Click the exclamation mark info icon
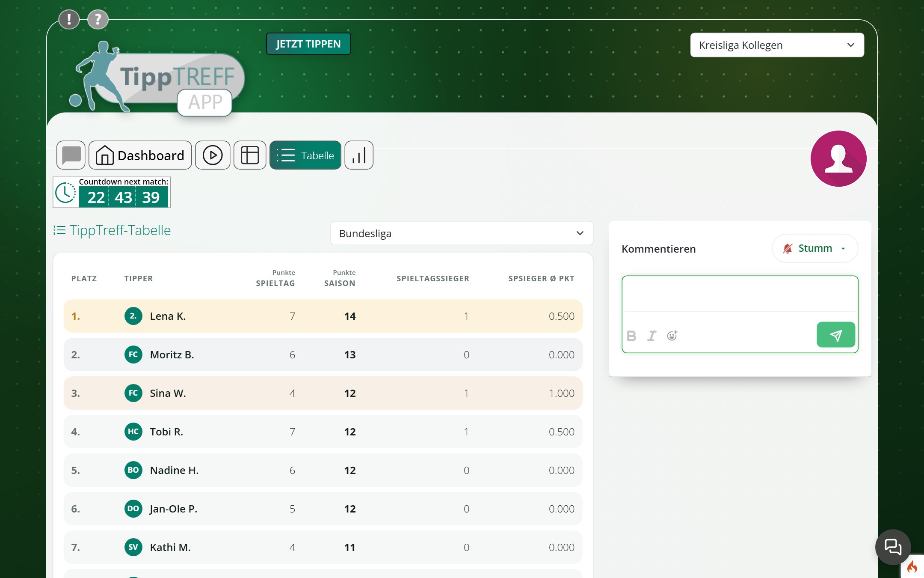This screenshot has height=578, width=924. (x=69, y=19)
